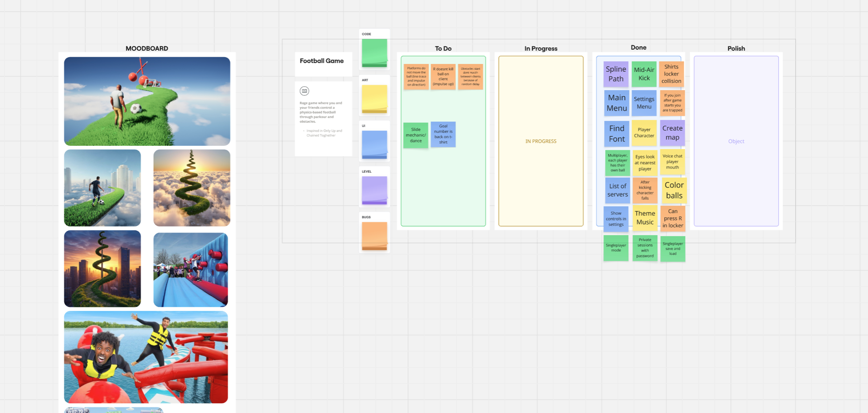Image resolution: width=868 pixels, height=413 pixels.
Task: Select the Singleplayer mode sticky note
Action: click(x=616, y=248)
